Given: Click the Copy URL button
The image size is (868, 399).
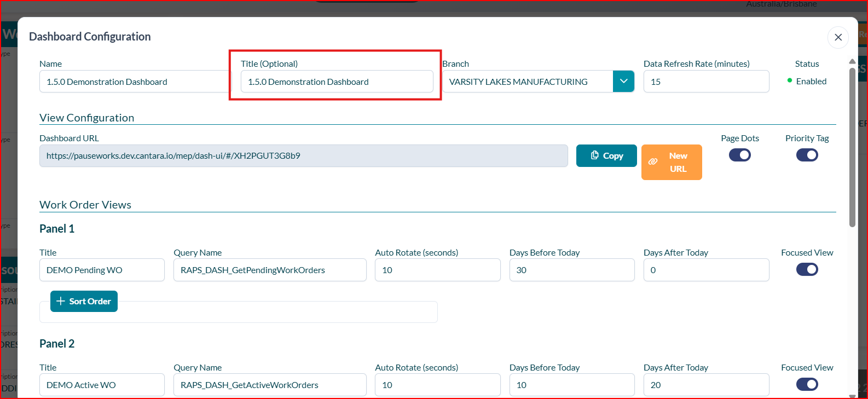Looking at the screenshot, I should [x=606, y=156].
